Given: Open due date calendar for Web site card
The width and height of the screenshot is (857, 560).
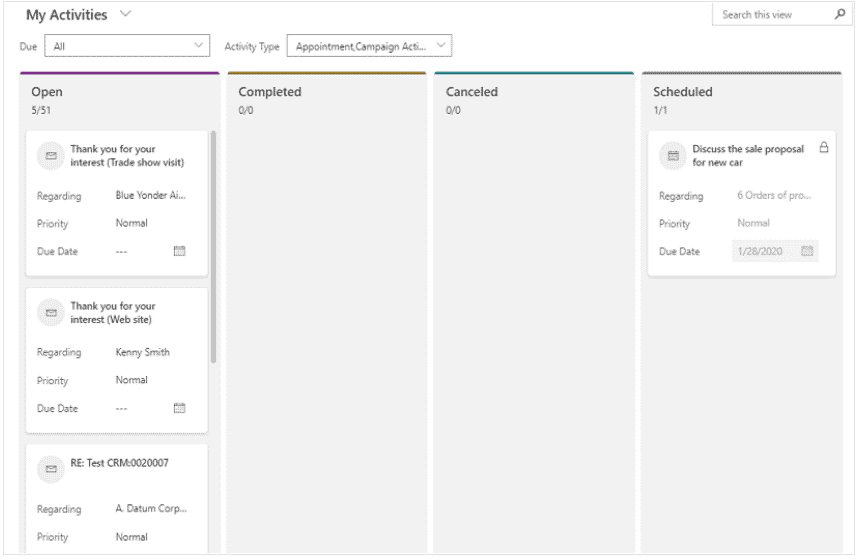Looking at the screenshot, I should coord(179,408).
